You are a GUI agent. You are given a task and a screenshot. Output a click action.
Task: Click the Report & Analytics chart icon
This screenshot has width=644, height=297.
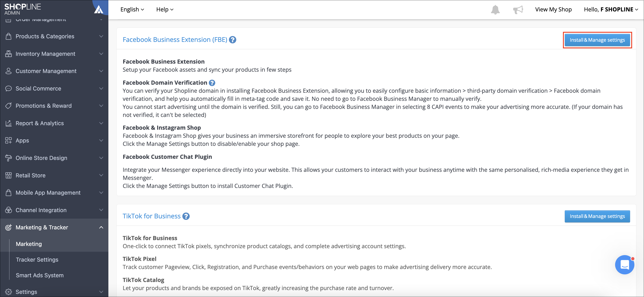pyautogui.click(x=9, y=123)
